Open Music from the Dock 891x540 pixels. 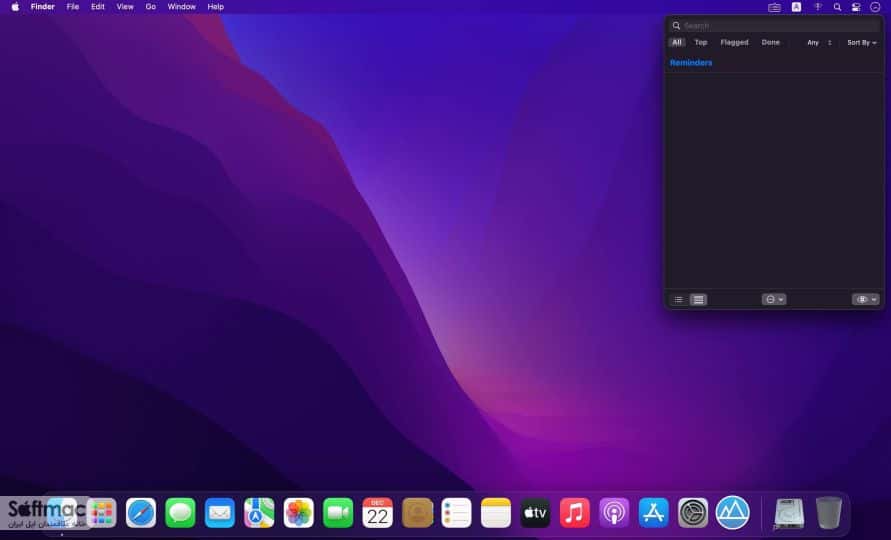(x=574, y=513)
